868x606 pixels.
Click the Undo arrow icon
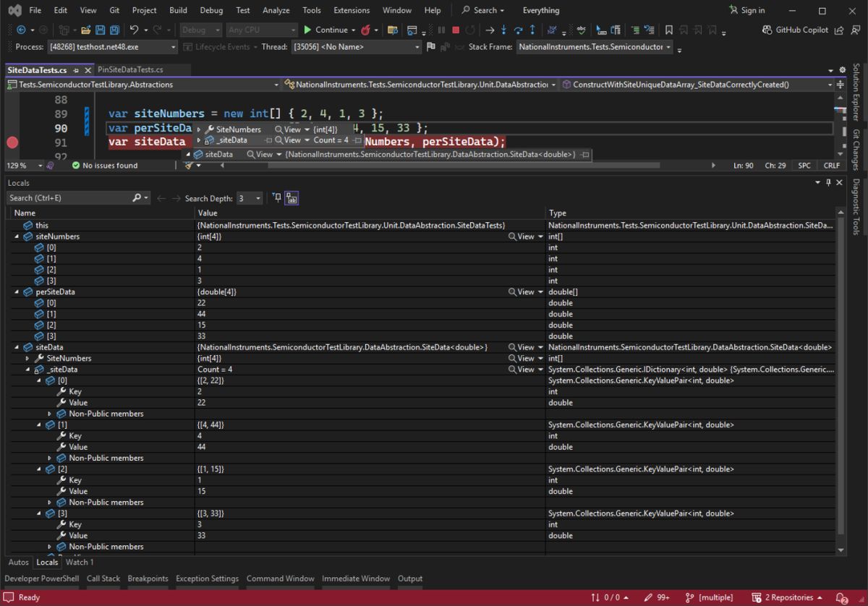134,30
